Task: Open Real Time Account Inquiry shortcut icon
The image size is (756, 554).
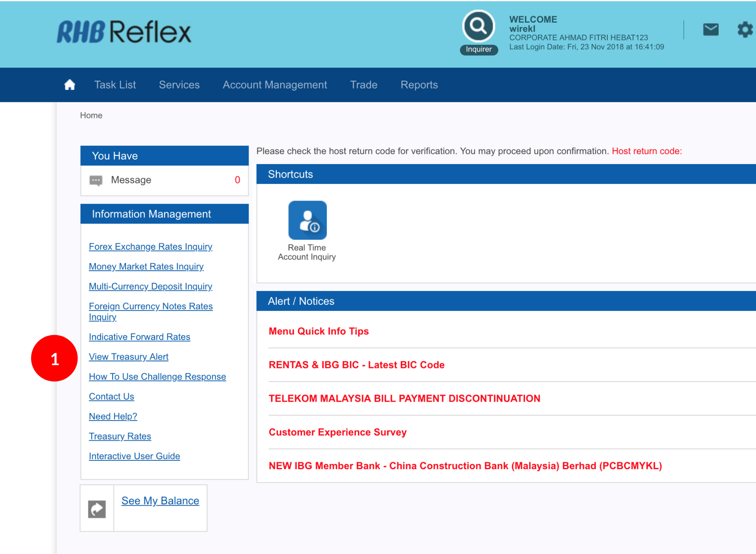Action: click(307, 220)
